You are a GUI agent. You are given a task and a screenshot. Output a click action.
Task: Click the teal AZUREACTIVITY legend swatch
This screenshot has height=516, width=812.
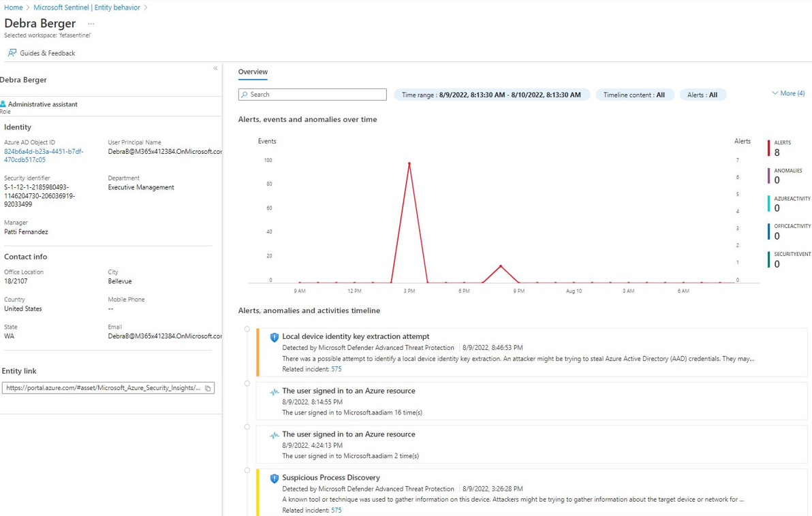click(769, 204)
